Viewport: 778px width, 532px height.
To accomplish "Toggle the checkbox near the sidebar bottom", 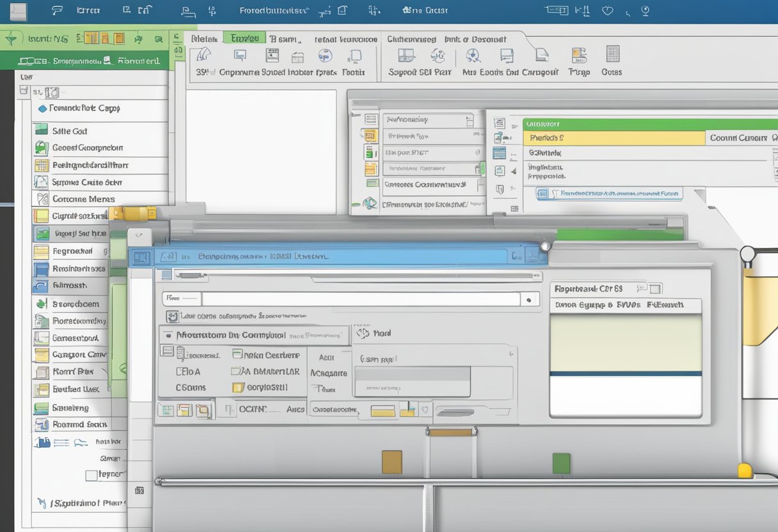I will pos(91,475).
